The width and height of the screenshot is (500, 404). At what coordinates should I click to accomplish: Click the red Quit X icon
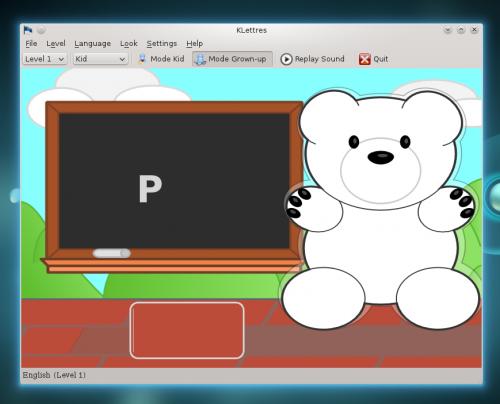point(365,59)
